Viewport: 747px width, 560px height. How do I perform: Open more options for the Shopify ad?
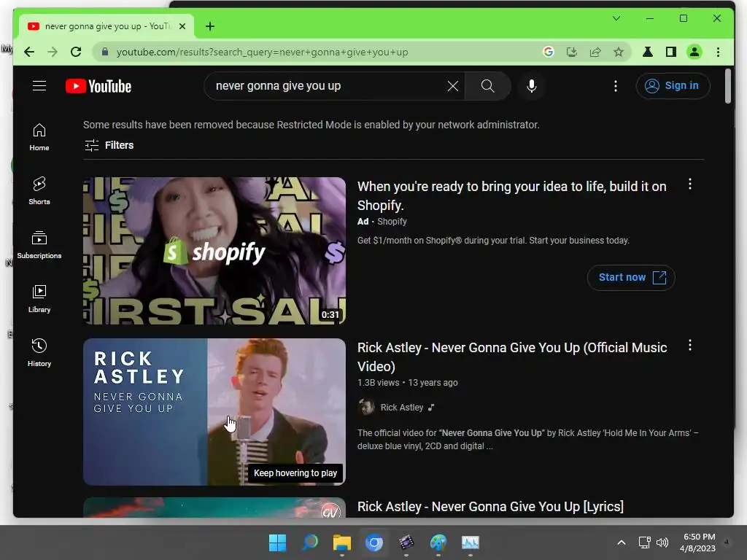coord(690,184)
